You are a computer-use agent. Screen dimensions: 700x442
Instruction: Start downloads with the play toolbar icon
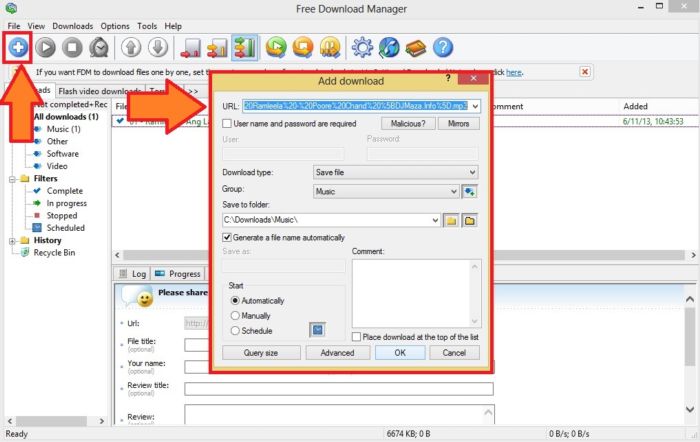[x=46, y=47]
